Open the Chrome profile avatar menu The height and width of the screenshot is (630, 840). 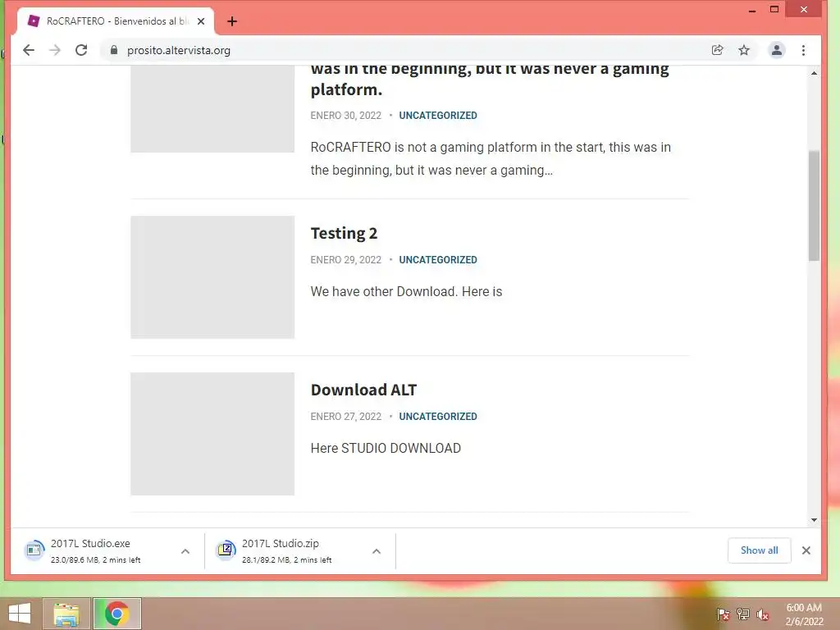[776, 50]
